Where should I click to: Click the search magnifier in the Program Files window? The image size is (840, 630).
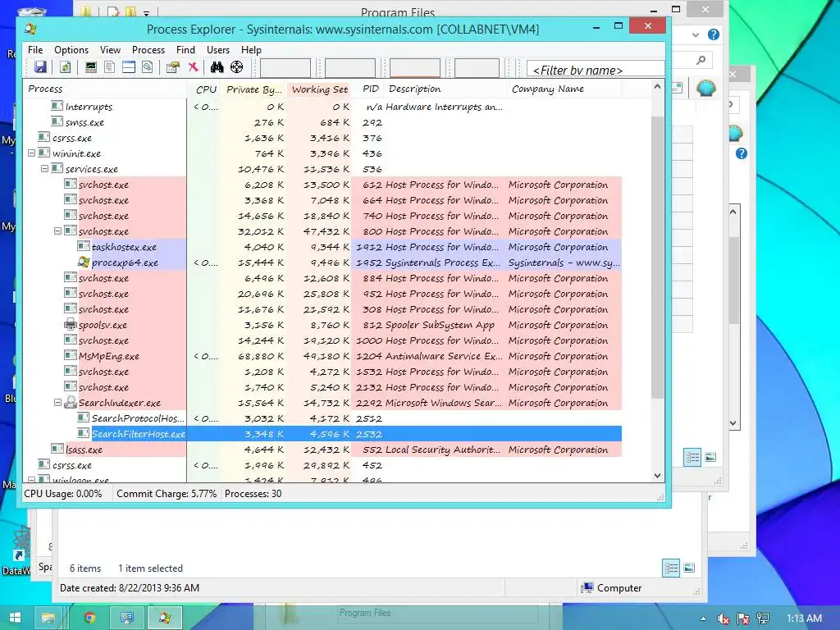pos(701,60)
